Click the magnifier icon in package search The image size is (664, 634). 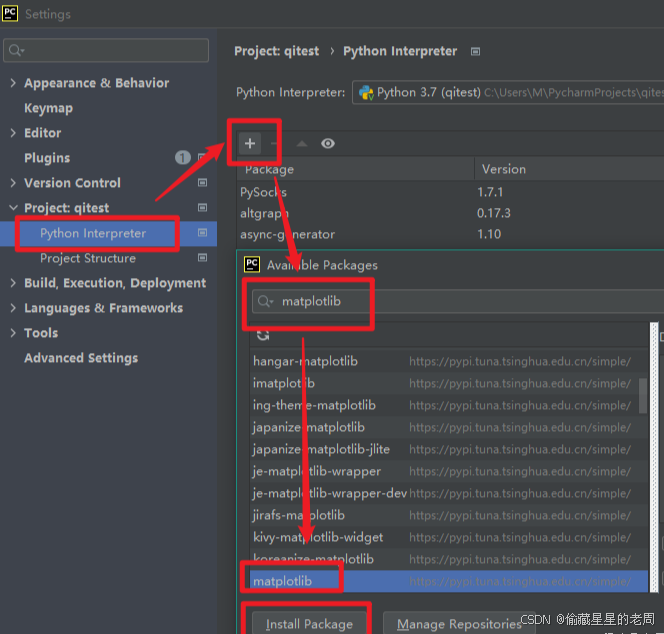pos(266,302)
